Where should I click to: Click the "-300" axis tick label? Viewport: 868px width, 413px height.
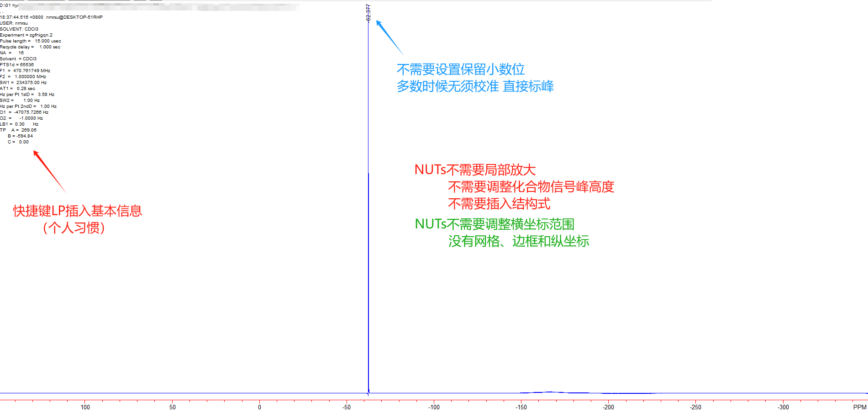(x=784, y=407)
